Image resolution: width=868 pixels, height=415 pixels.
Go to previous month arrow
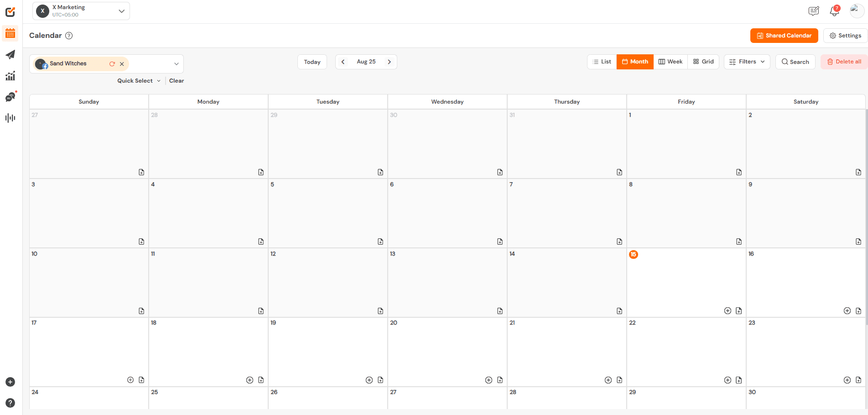[343, 62]
